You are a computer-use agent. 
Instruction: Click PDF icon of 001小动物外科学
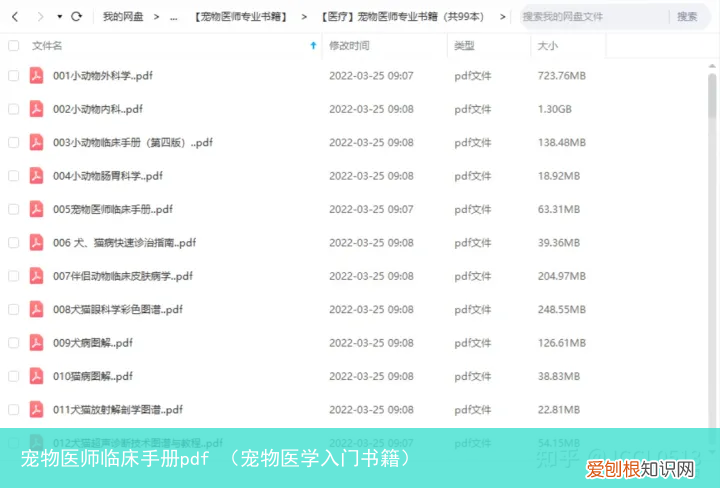[36, 75]
